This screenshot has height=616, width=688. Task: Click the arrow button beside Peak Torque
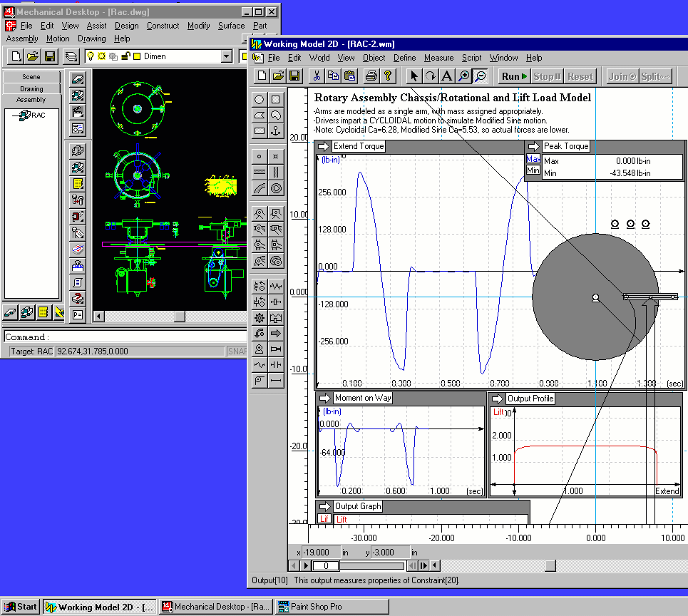coord(533,147)
